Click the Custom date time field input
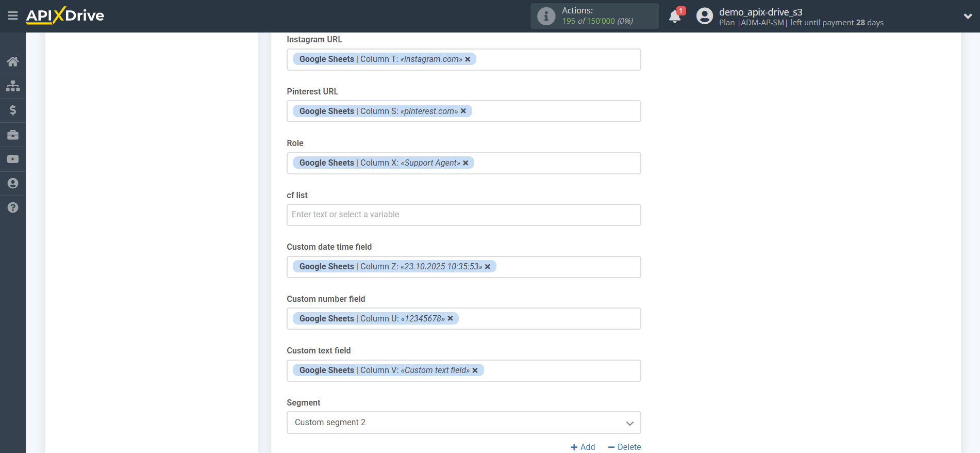The image size is (980, 453). [464, 267]
